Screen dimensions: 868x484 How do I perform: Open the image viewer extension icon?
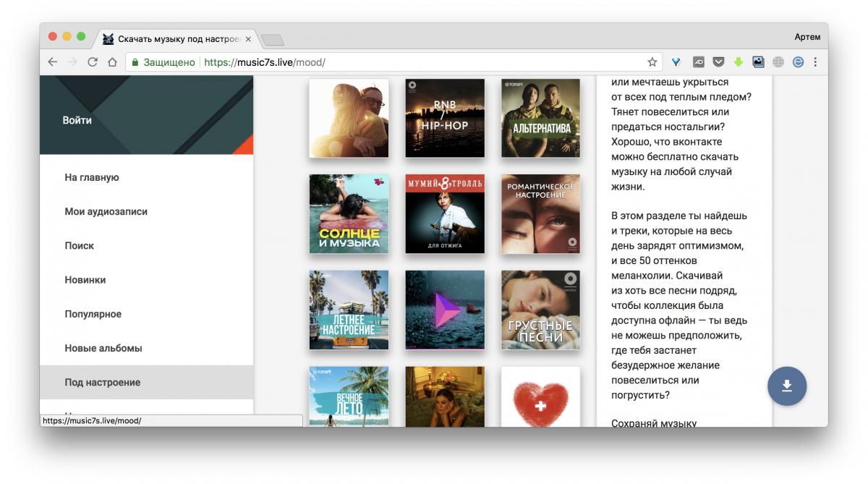click(758, 62)
